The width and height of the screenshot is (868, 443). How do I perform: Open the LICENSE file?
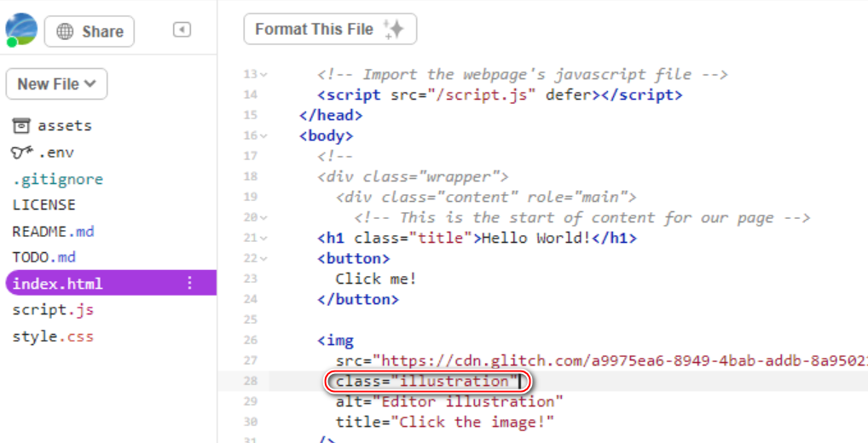tap(43, 205)
